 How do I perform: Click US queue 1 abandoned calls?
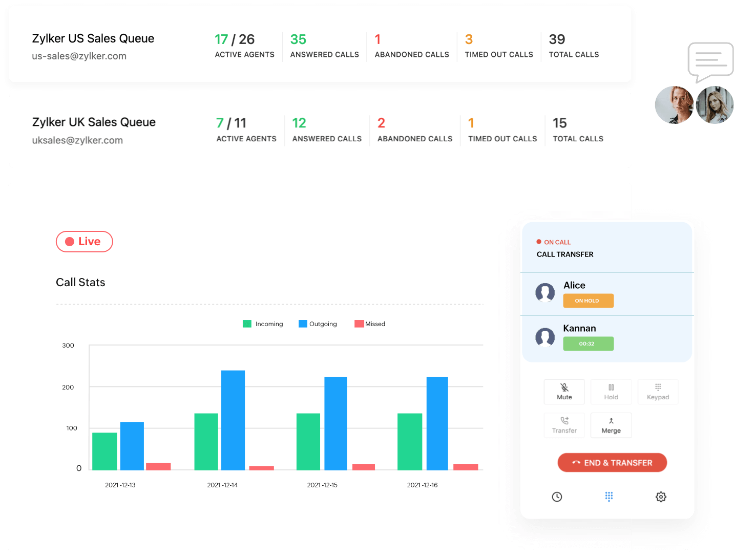point(412,46)
